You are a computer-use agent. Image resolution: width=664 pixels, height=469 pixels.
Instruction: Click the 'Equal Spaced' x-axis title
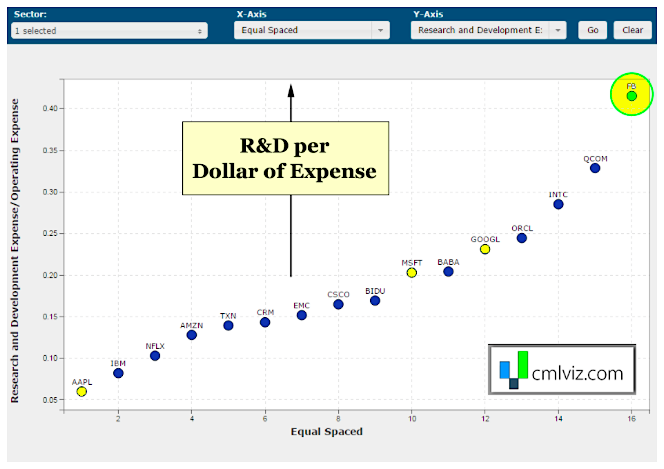[x=326, y=431]
